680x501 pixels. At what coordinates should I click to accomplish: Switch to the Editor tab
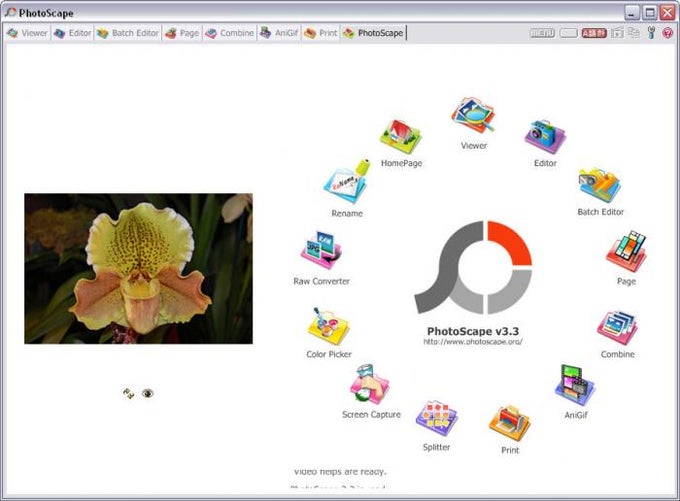pyautogui.click(x=72, y=33)
